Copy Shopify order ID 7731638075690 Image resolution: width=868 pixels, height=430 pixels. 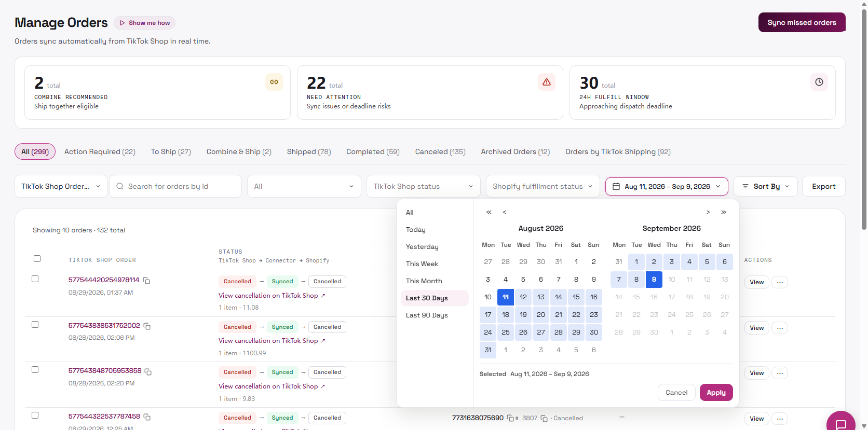(510, 418)
